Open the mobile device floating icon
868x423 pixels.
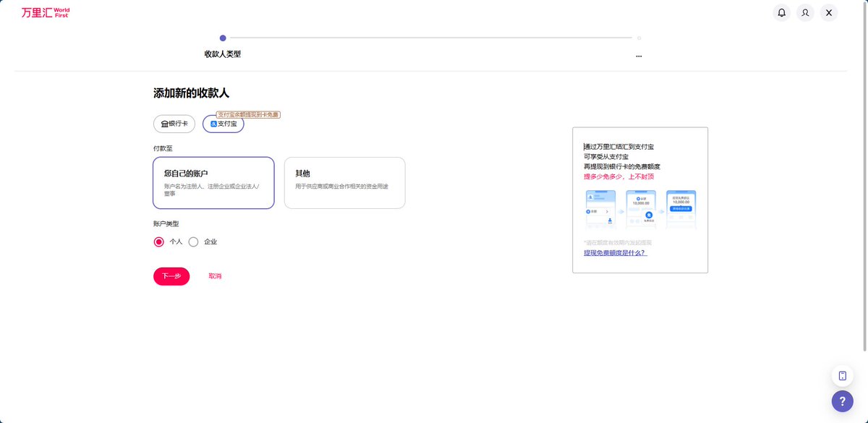843,375
